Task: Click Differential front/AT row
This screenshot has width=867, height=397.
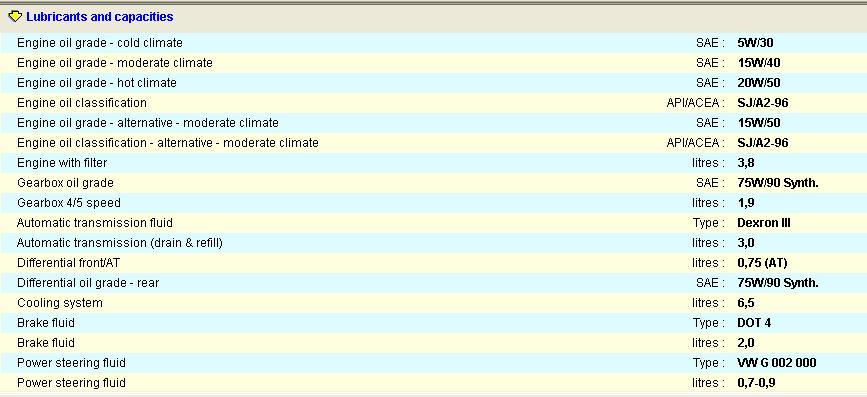Action: click(434, 263)
